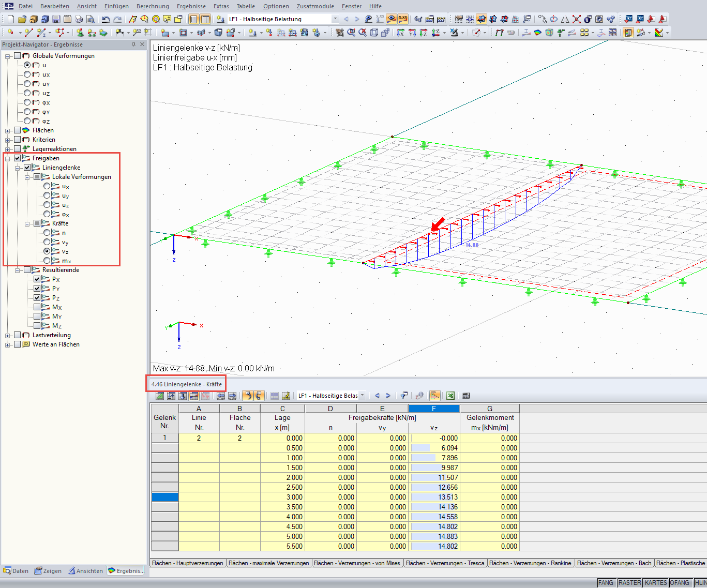707x588 pixels.
Task: Toggle show results eye icon
Action: click(392, 19)
